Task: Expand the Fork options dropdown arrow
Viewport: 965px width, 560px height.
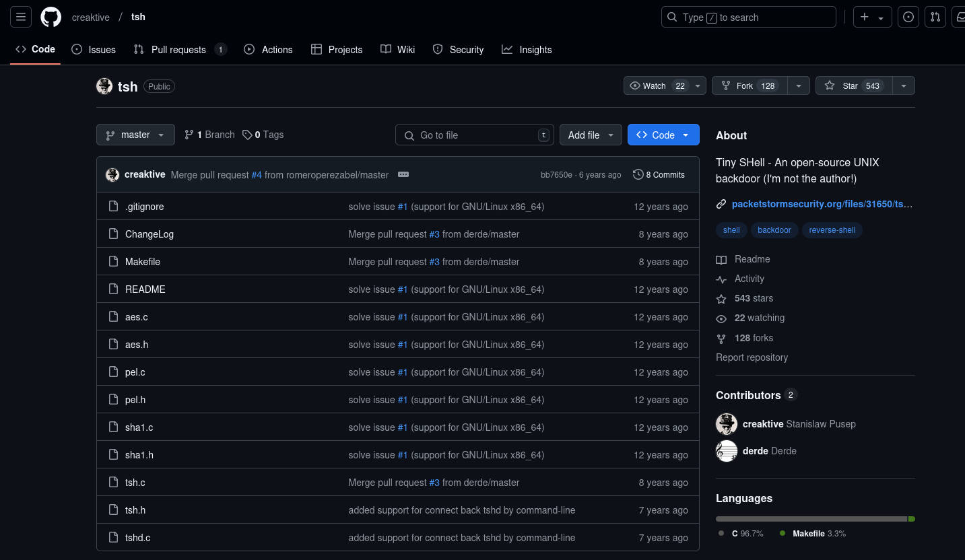Action: point(798,85)
